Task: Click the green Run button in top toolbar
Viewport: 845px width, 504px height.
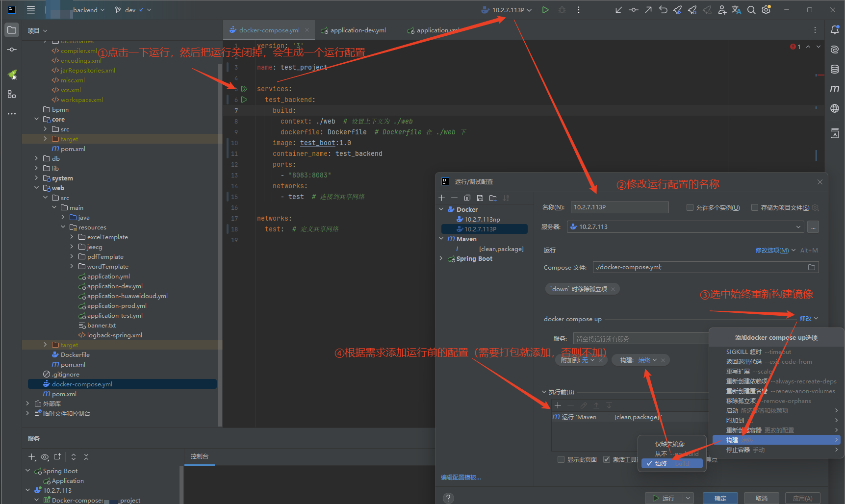Action: point(545,10)
